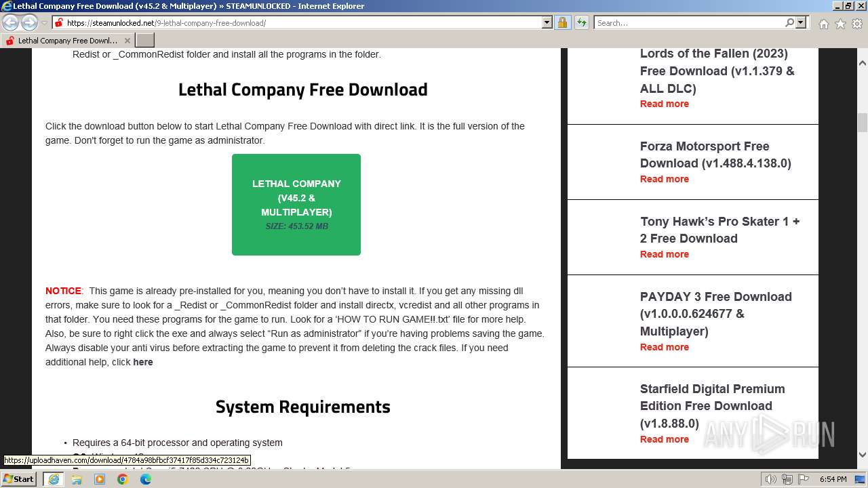Expand the address bar autocomplete dropdown
868x488 pixels.
pyautogui.click(x=547, y=22)
